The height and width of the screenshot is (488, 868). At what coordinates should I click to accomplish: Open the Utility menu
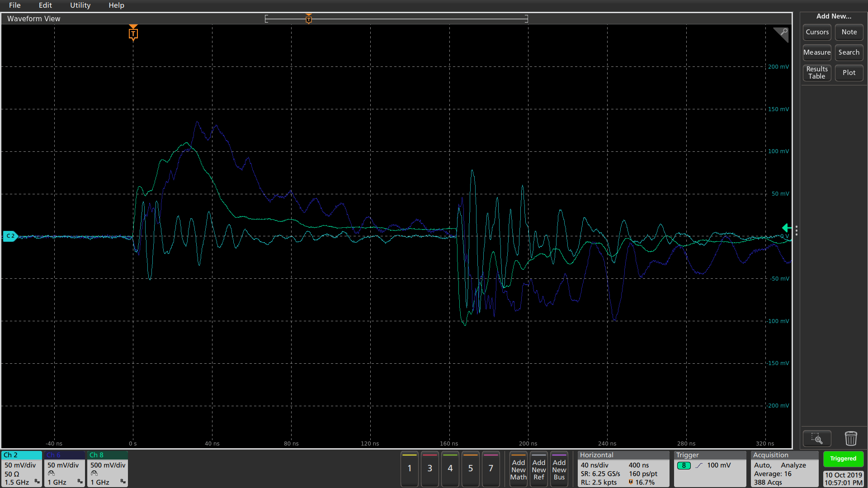[x=80, y=5]
